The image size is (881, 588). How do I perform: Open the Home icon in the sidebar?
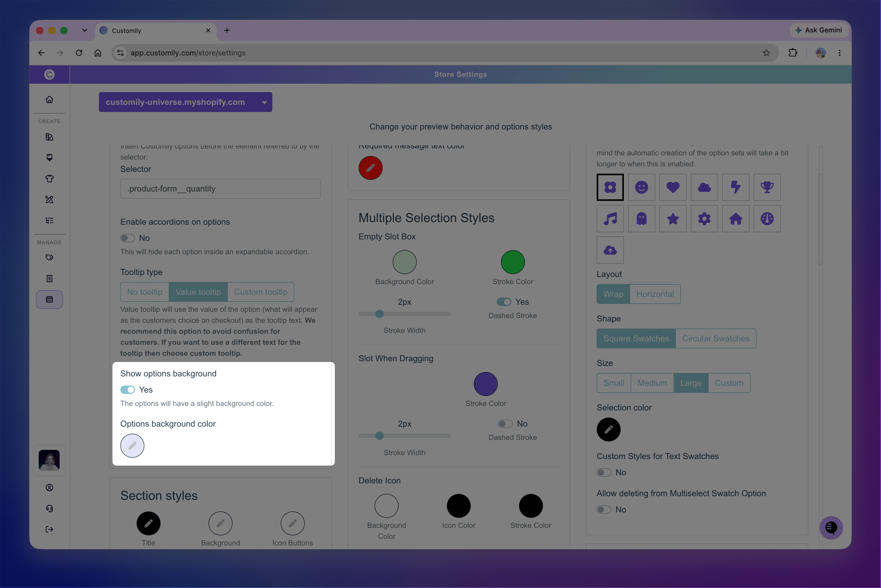tap(49, 99)
